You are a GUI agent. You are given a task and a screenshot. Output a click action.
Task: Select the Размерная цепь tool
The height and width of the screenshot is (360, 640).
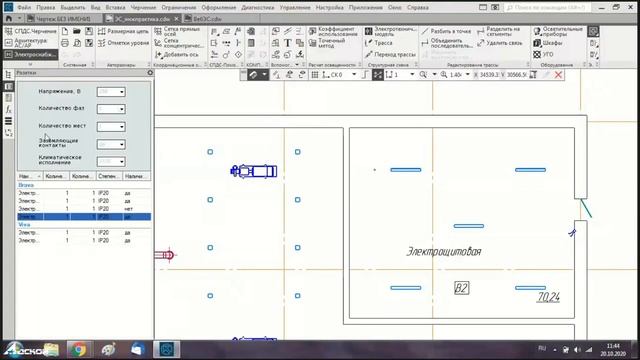click(123, 31)
